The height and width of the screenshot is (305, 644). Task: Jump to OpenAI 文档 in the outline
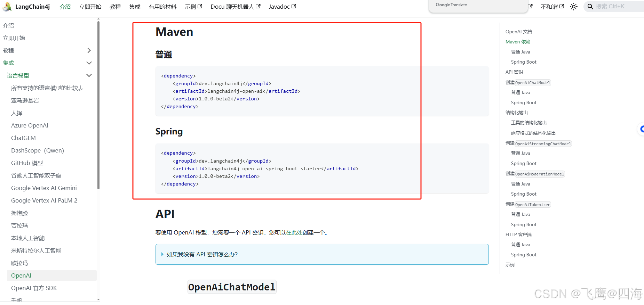[519, 32]
